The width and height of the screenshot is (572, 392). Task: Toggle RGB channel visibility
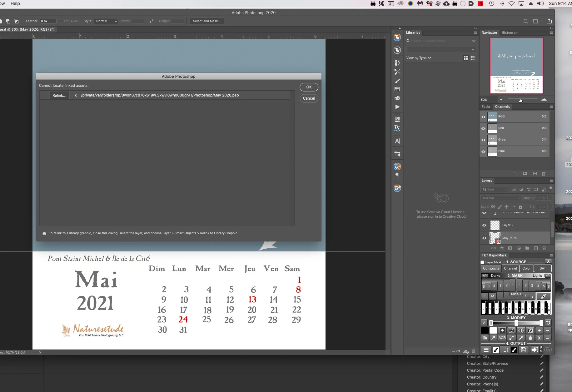pyautogui.click(x=483, y=117)
